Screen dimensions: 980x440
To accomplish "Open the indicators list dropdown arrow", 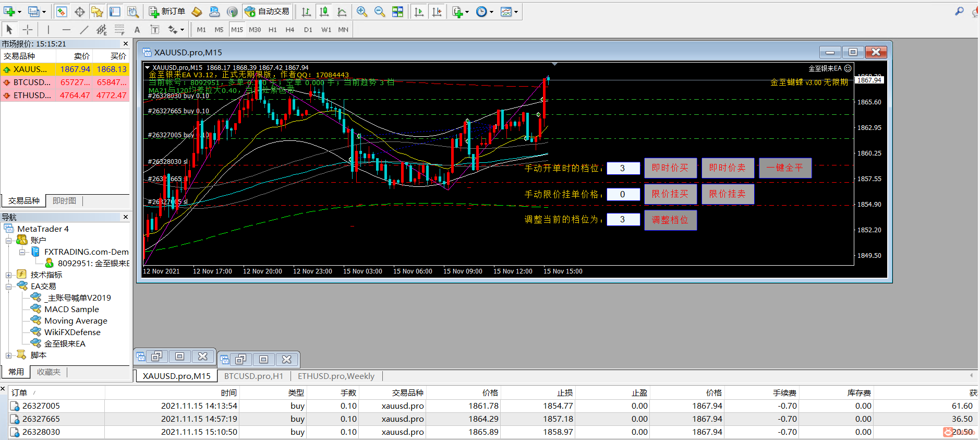I will 467,11.
